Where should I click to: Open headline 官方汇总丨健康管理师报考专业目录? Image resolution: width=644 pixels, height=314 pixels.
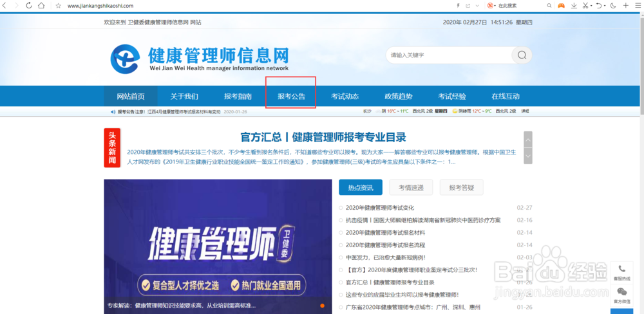tap(323, 136)
